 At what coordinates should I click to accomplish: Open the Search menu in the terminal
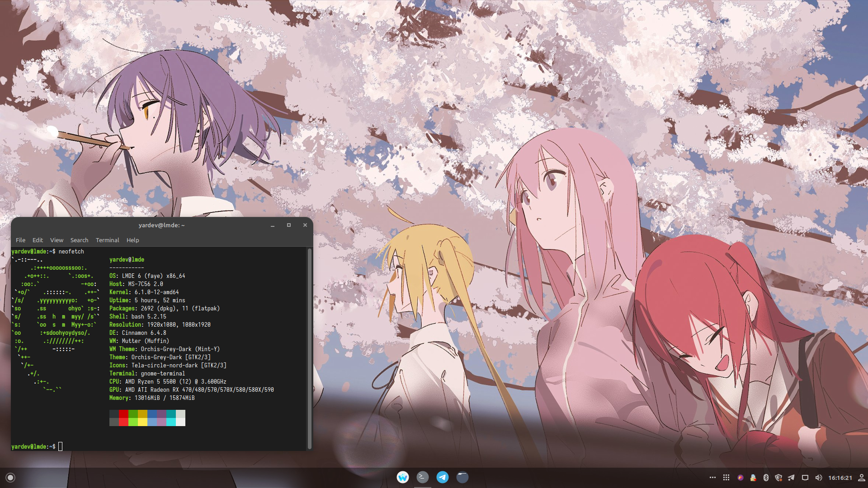coord(79,240)
